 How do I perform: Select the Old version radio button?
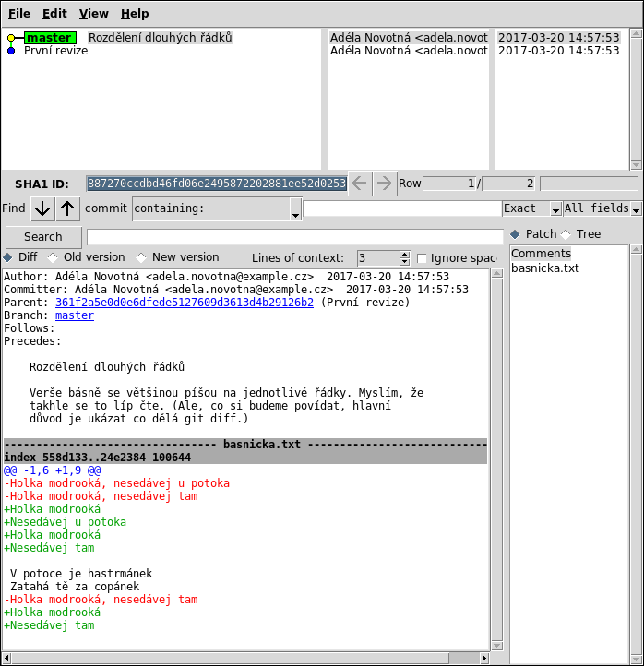click(x=53, y=257)
